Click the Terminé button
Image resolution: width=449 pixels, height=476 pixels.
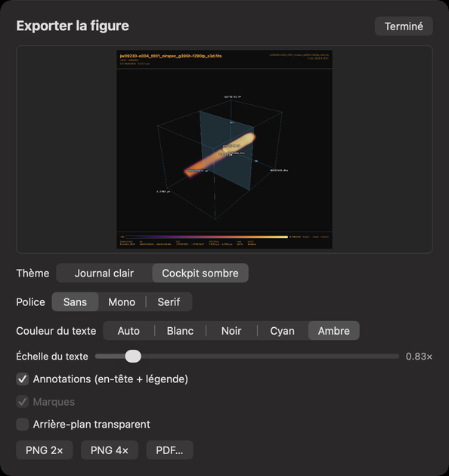(404, 26)
